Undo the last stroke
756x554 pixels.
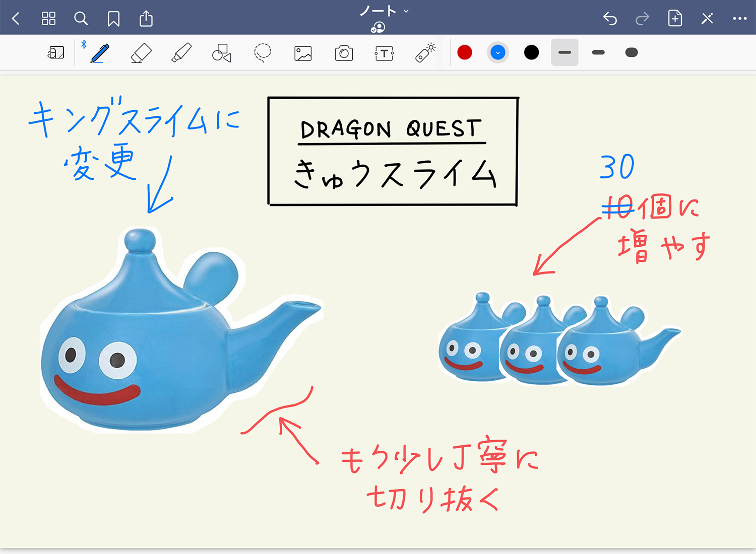610,19
